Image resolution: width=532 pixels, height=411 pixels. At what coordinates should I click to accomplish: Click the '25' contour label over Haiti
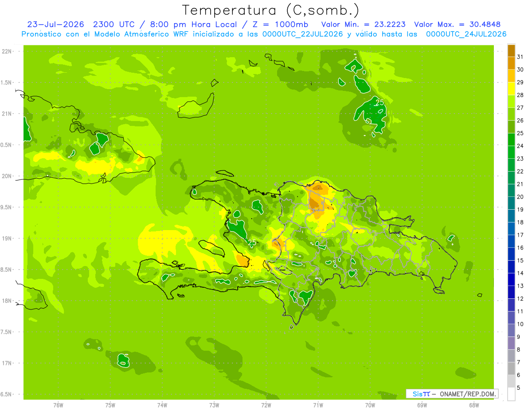coord(252,243)
